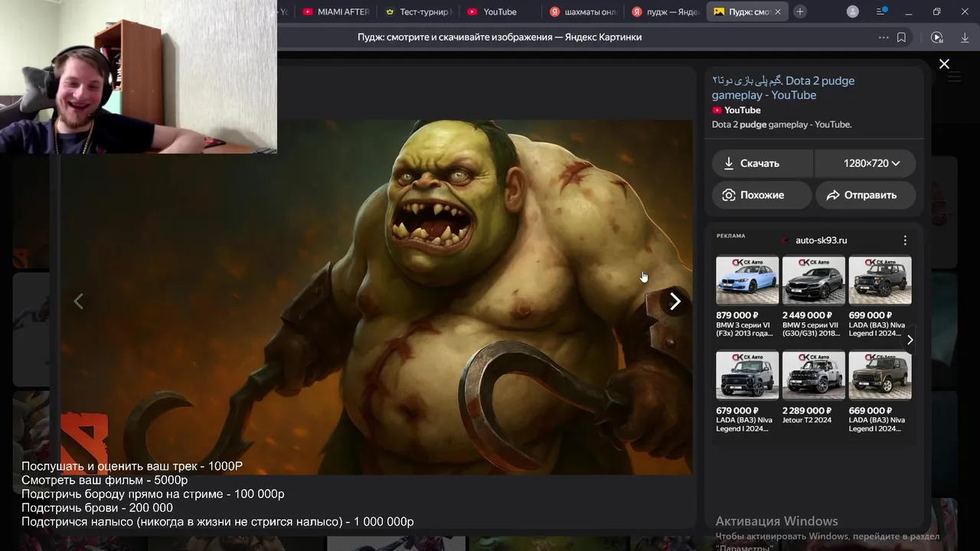Click the Отправить share button

pos(865,195)
